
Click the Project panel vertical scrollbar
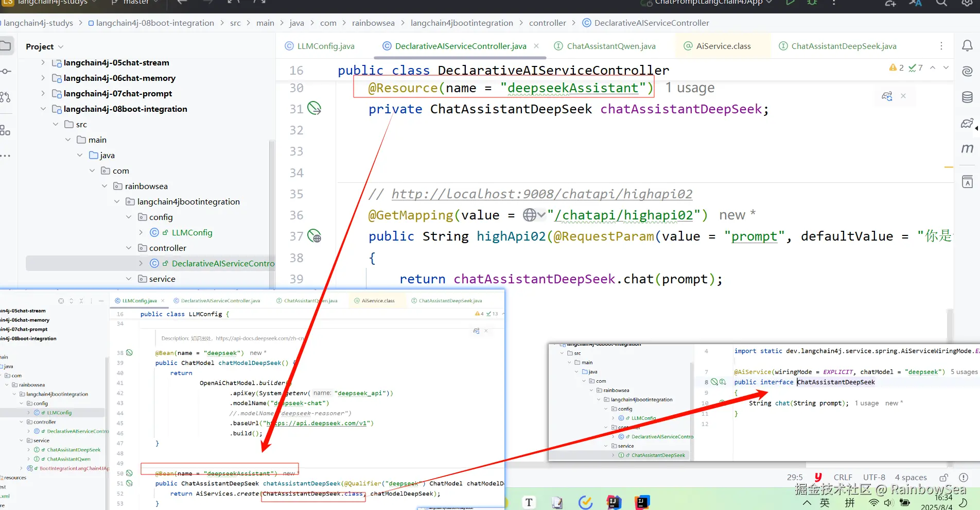[272, 214]
